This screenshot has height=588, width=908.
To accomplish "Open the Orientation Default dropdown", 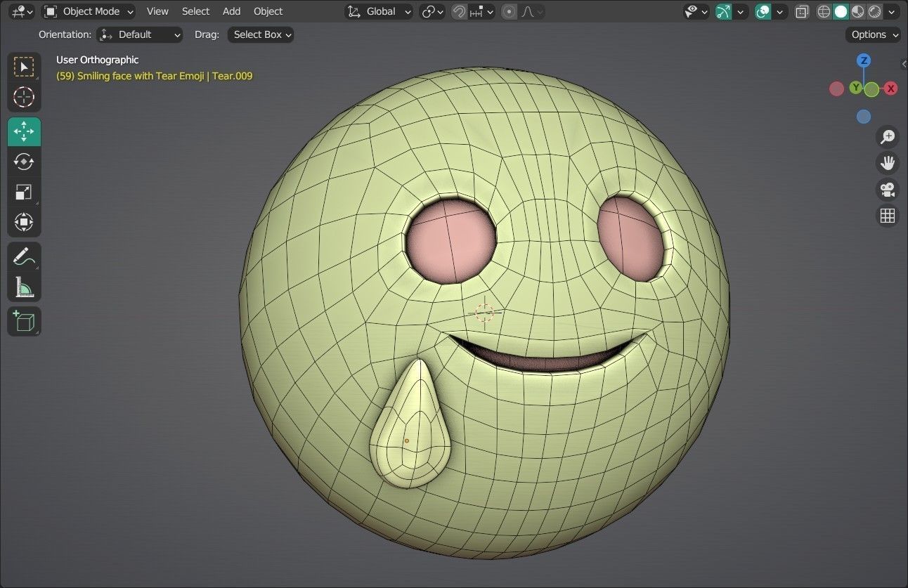I will (140, 34).
